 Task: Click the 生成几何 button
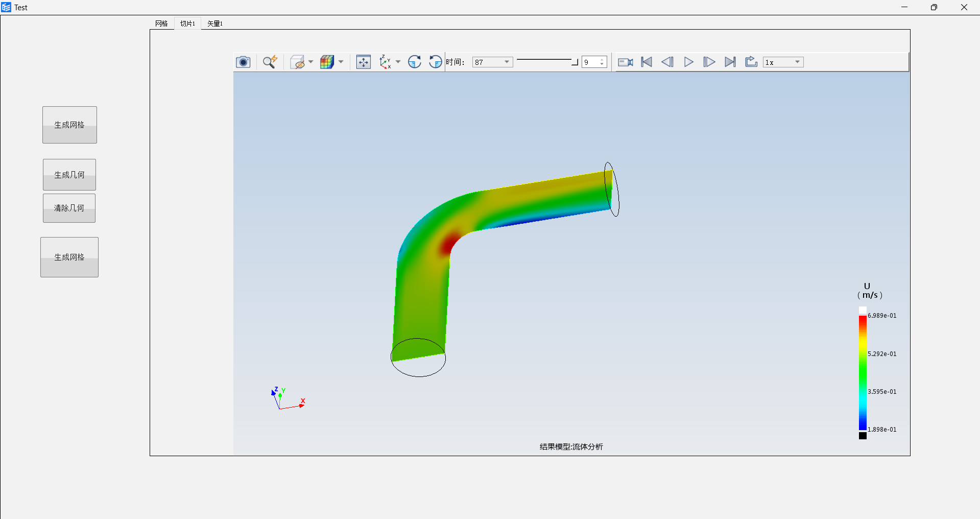(x=69, y=175)
